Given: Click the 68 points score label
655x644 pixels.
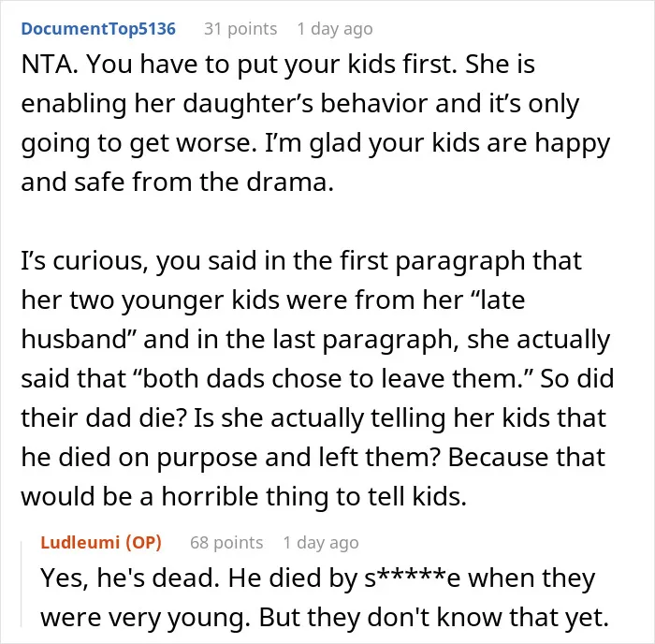Looking at the screenshot, I should click(x=226, y=543).
